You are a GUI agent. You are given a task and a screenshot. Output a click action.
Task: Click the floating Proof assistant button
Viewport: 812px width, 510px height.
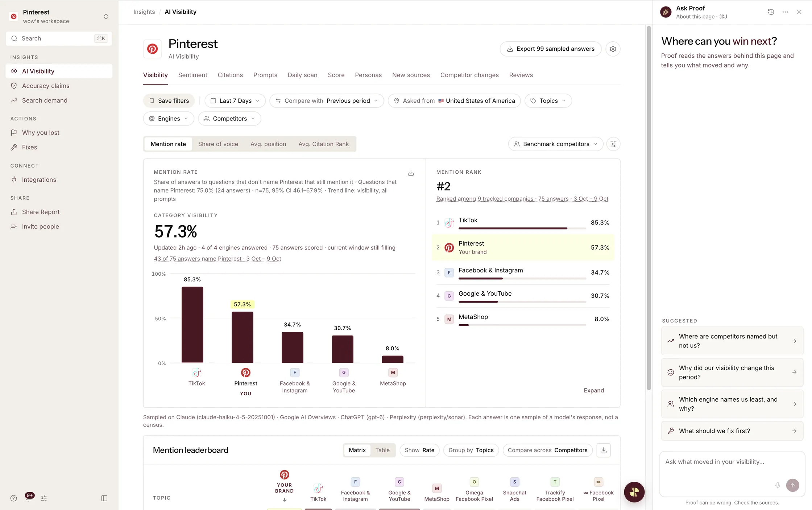(634, 492)
